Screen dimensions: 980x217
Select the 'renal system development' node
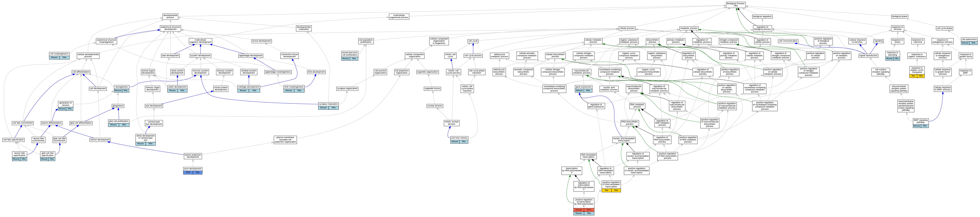coord(177,72)
